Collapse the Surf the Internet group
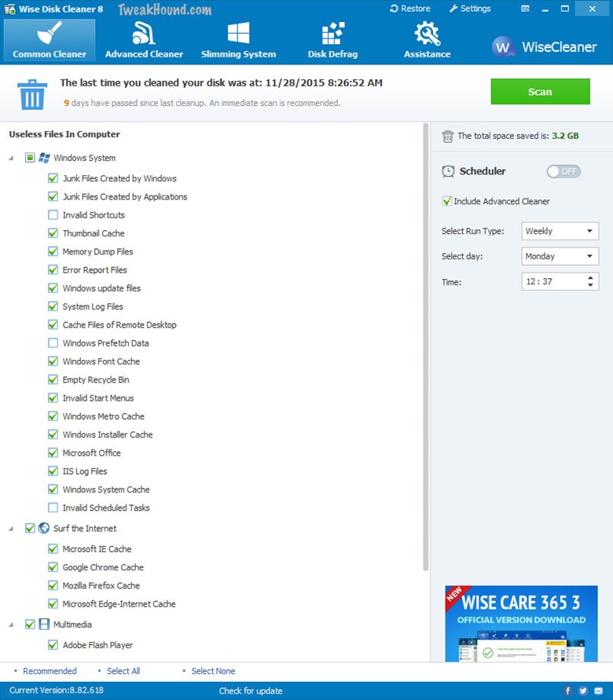The image size is (613, 700). [11, 529]
